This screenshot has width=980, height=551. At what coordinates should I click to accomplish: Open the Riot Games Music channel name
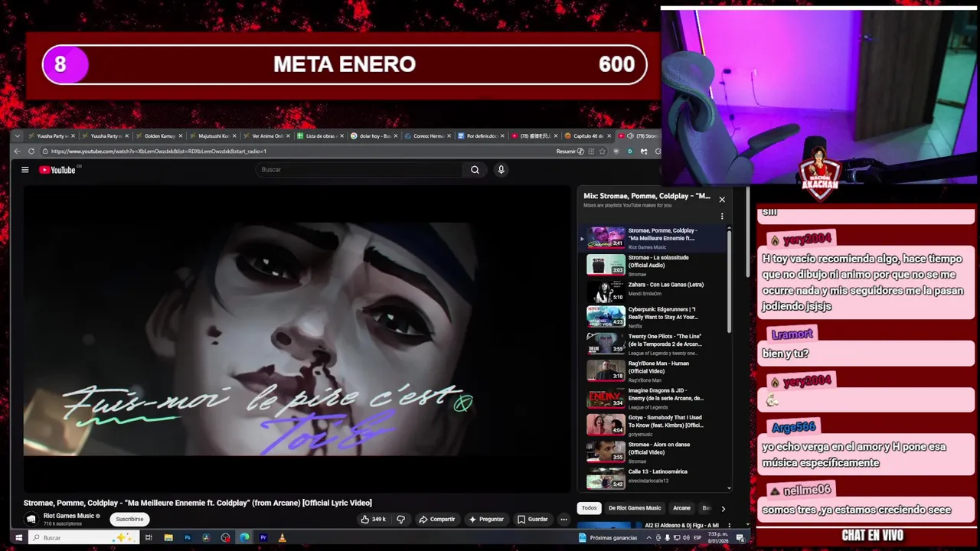69,516
